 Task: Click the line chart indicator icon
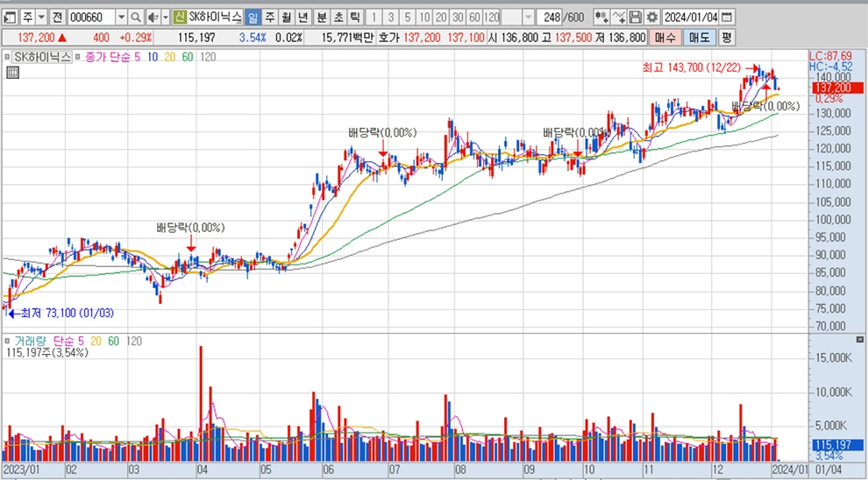click(619, 18)
